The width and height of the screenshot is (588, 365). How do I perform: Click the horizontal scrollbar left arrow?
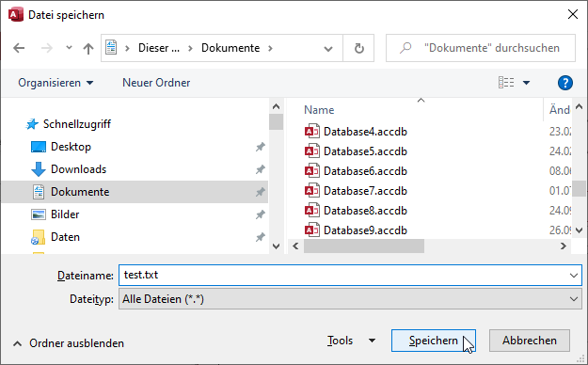point(295,246)
